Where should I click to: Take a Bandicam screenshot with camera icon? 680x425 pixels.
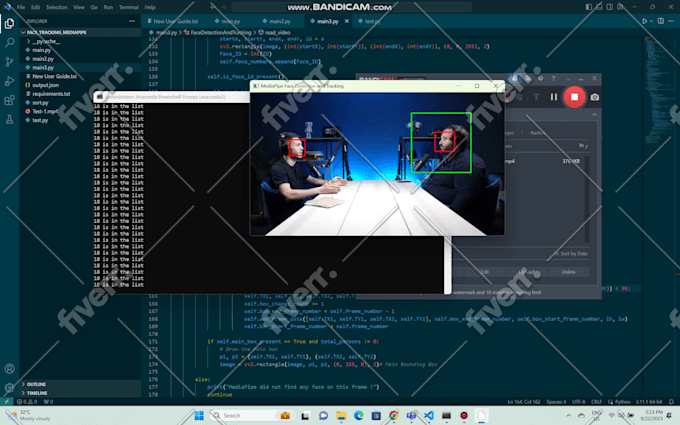click(595, 97)
